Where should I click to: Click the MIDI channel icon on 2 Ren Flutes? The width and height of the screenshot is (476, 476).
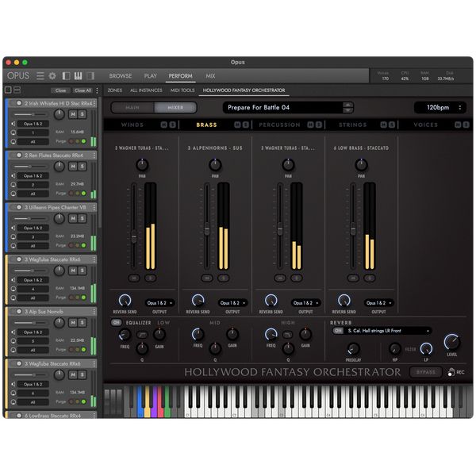[x=13, y=185]
